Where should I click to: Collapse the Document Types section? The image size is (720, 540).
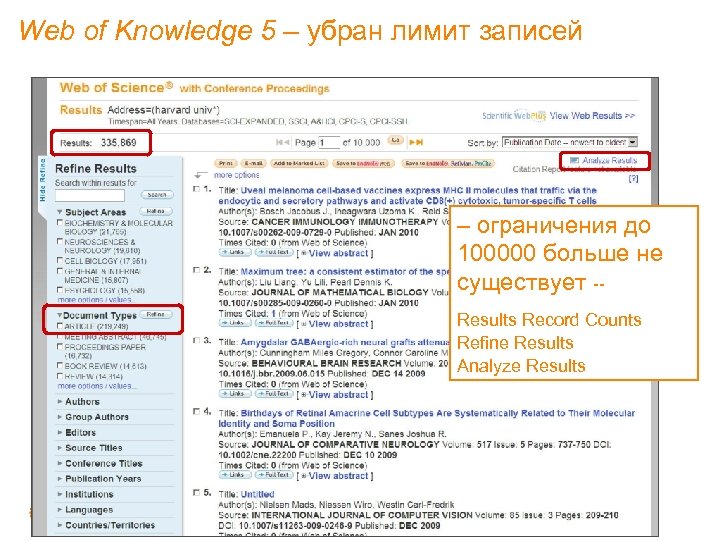[x=59, y=315]
